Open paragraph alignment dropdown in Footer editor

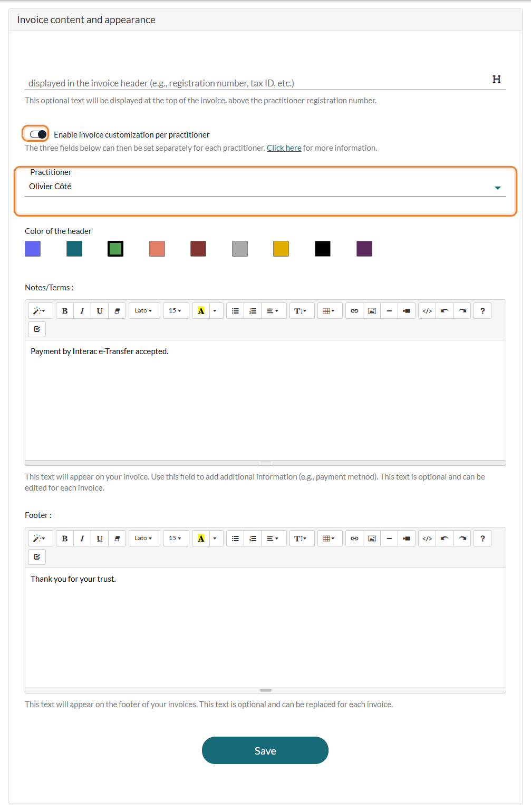coord(274,539)
